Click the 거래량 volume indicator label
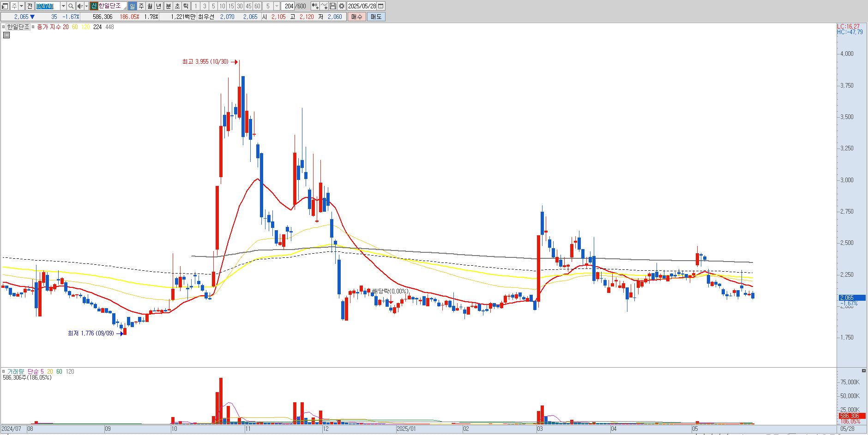This screenshot has width=868, height=435. point(15,371)
